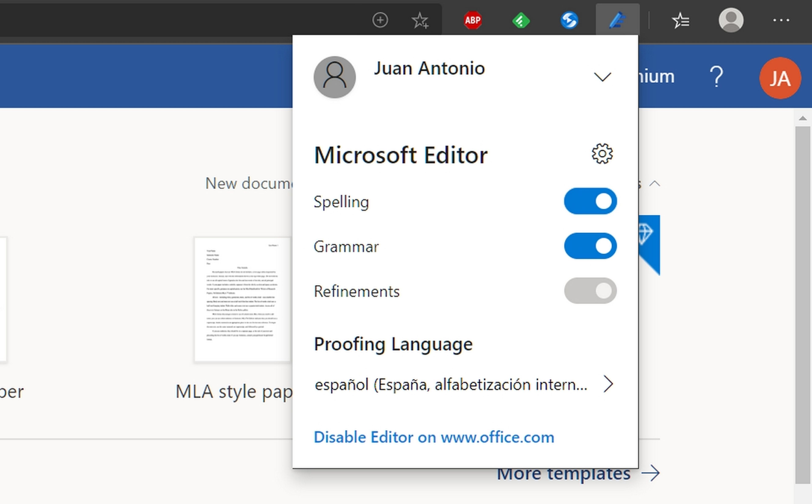Open the JA account avatar

(780, 78)
